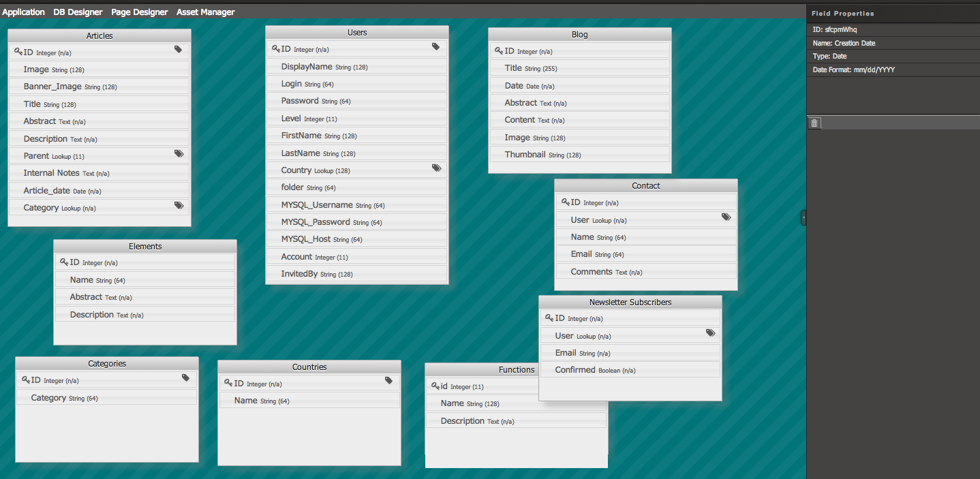Select the Internal Notes field in Articles
Screen dimensions: 980x479
(x=99, y=173)
